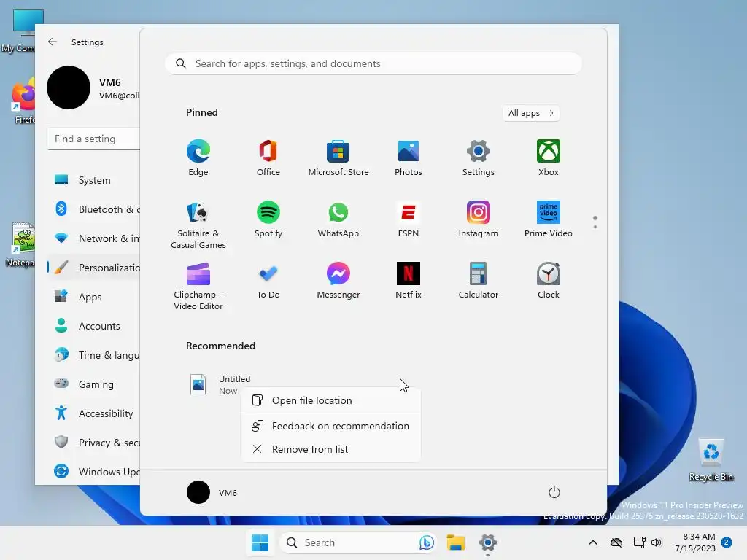Open Bluetooth & devices in Settings
The width and height of the screenshot is (747, 560).
tap(93, 209)
